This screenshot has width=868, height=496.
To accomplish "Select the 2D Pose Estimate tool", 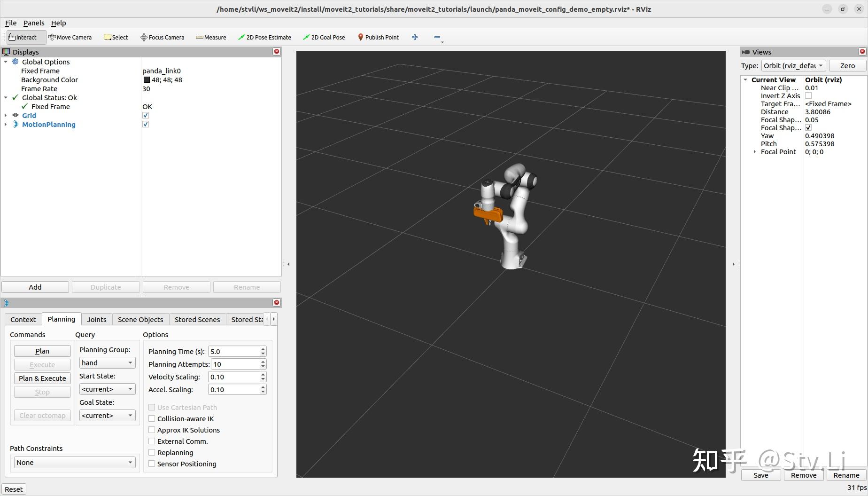I will click(x=264, y=37).
